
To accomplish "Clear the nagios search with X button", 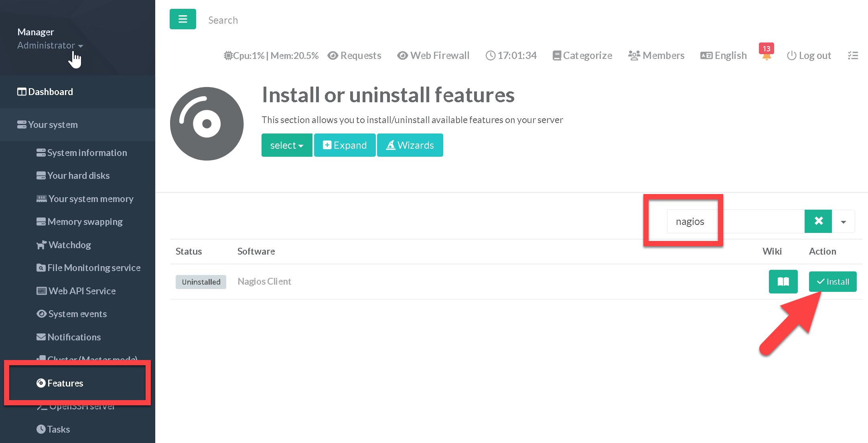I will (x=818, y=221).
